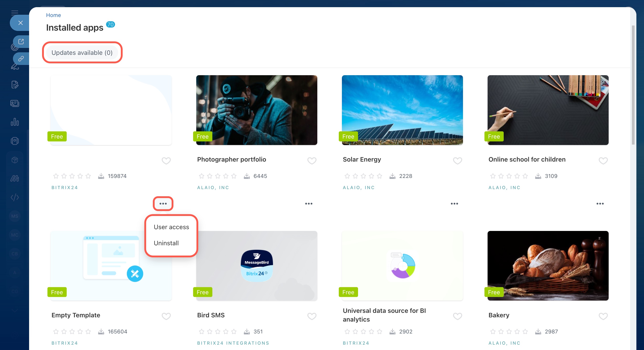The width and height of the screenshot is (644, 350).
Task: Open the bar chart analytics sidebar icon
Action: (x=15, y=122)
